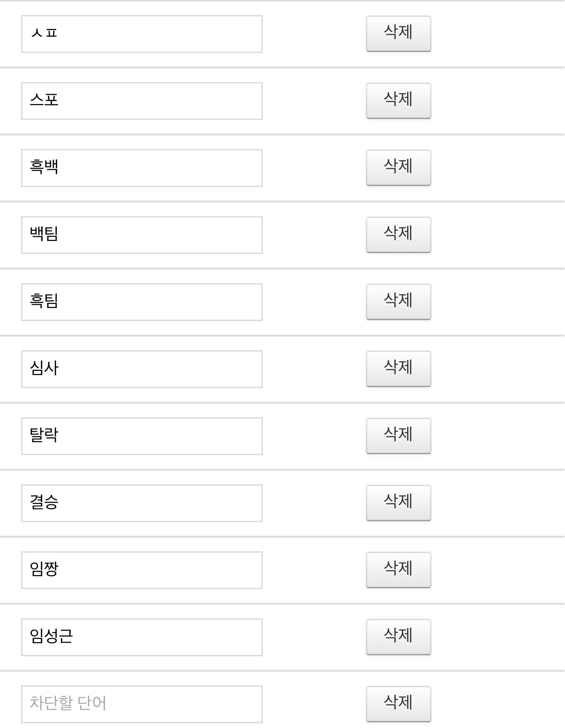
Task: Edit the 흑백 text field
Action: coord(141,168)
